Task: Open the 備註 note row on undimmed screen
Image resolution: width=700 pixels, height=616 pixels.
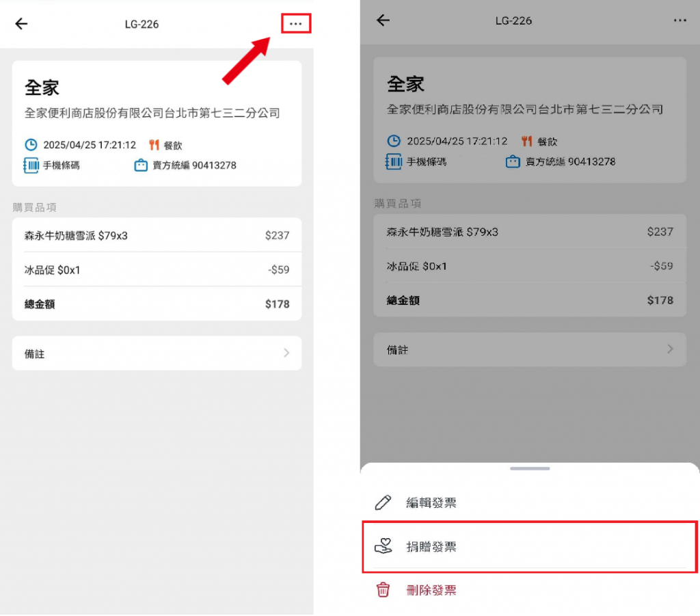Action: coord(157,353)
